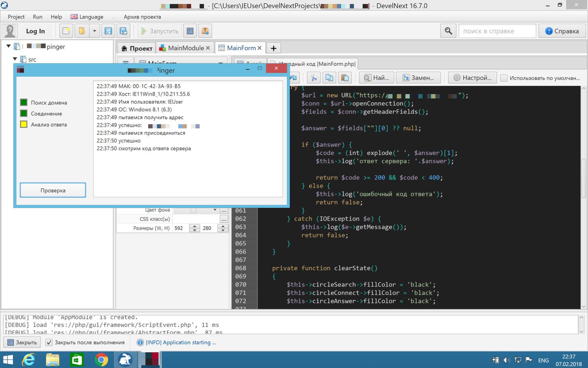This screenshot has height=368, width=588.
Task: Click the build project package icon
Action: click(205, 31)
